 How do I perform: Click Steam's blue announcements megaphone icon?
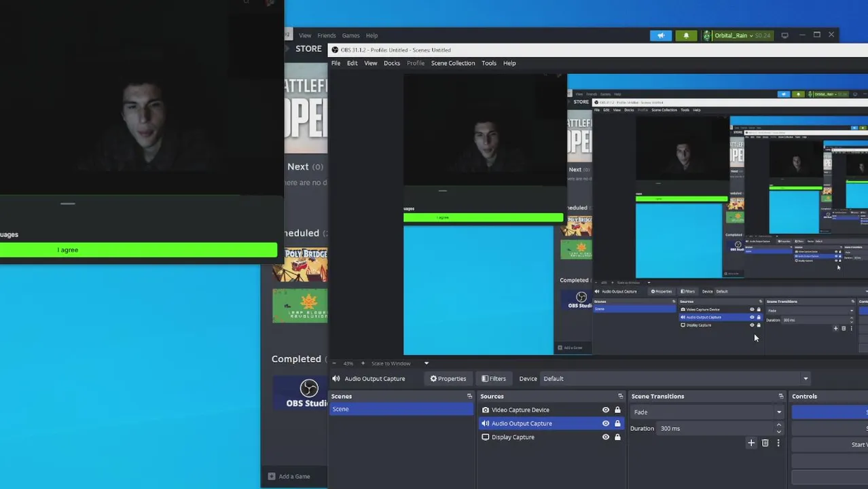pyautogui.click(x=661, y=35)
